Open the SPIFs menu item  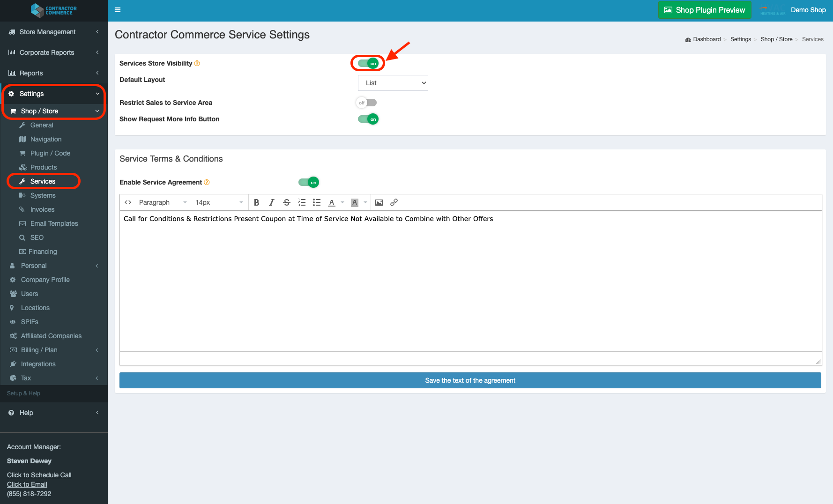pos(30,322)
